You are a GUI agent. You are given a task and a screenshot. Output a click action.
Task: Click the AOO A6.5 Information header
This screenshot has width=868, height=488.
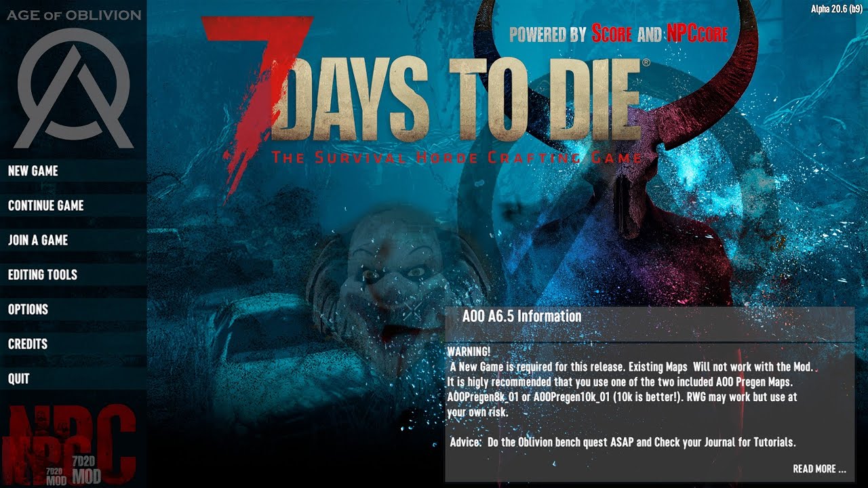click(x=521, y=316)
